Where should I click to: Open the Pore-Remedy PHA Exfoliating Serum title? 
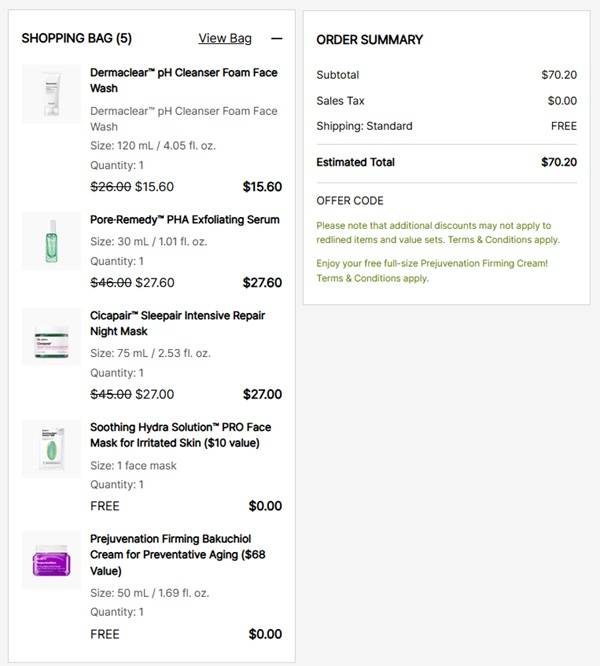pyautogui.click(x=185, y=220)
